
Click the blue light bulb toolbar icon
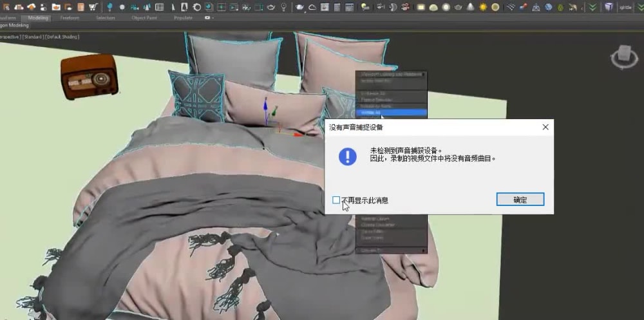[x=109, y=7]
